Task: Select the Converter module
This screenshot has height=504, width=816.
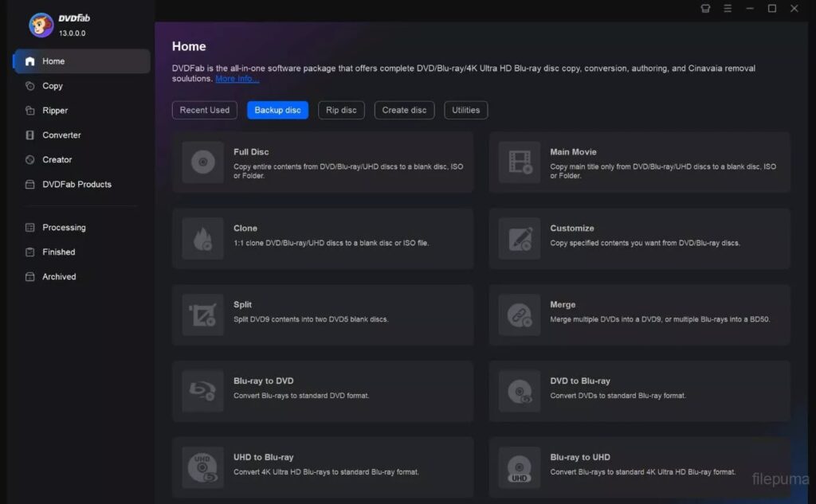Action: point(61,135)
